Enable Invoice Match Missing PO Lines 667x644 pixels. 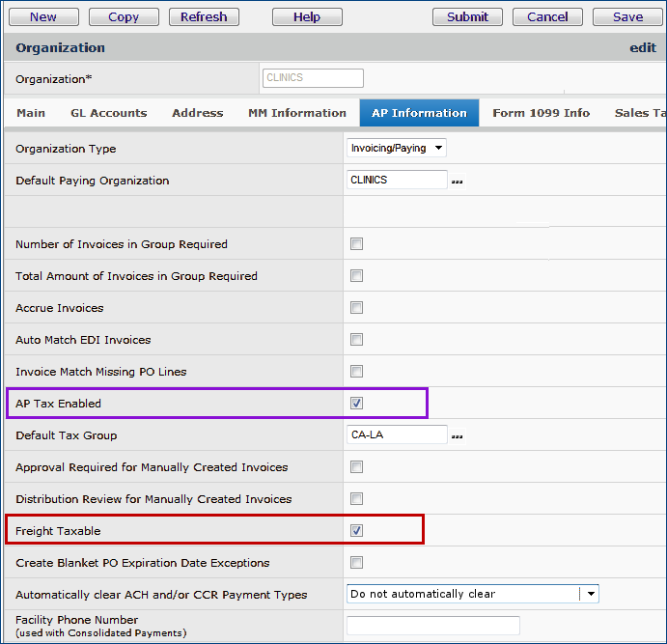tap(356, 372)
